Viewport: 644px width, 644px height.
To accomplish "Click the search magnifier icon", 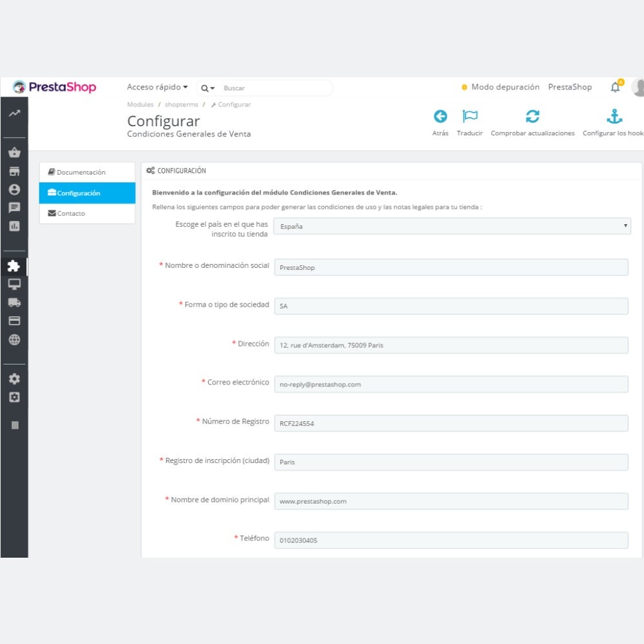I will [x=205, y=88].
